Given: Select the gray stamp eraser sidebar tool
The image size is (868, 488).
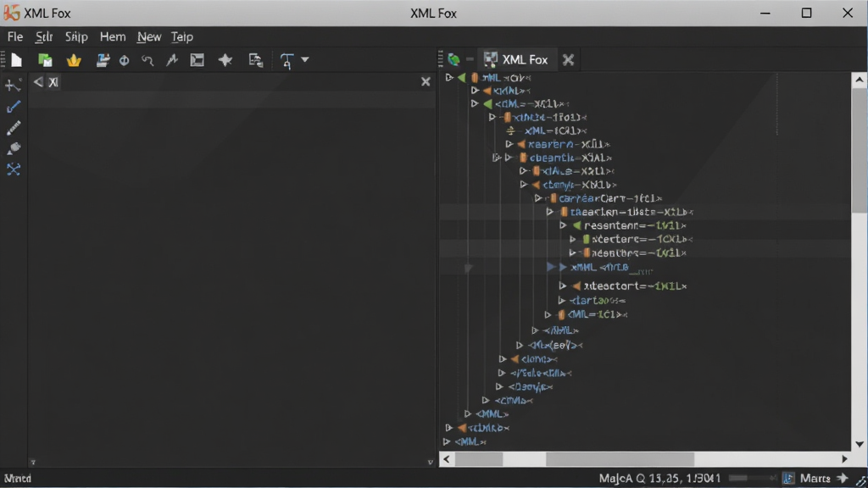Looking at the screenshot, I should click(14, 148).
